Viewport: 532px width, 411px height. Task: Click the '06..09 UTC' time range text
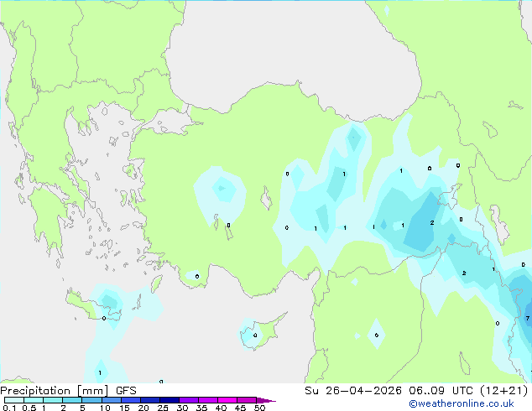[441, 391]
